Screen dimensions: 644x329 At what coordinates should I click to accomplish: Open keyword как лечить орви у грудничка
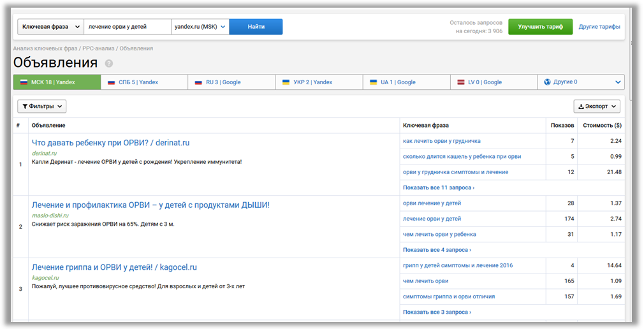pyautogui.click(x=441, y=141)
